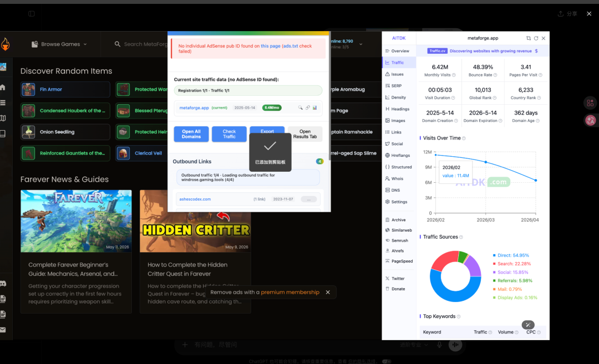Open the Density section in AITDK
The width and height of the screenshot is (599, 364).
pos(396,98)
